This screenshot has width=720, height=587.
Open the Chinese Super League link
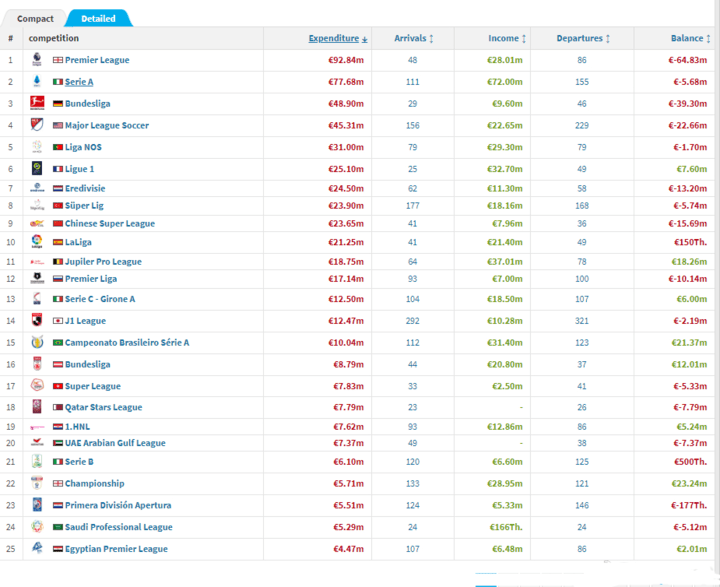[x=110, y=224]
